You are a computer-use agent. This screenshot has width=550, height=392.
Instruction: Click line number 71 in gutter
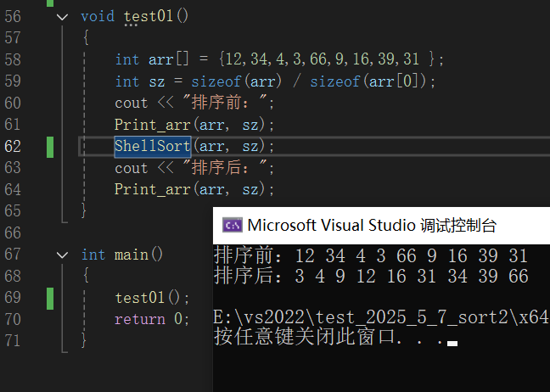click(x=13, y=340)
